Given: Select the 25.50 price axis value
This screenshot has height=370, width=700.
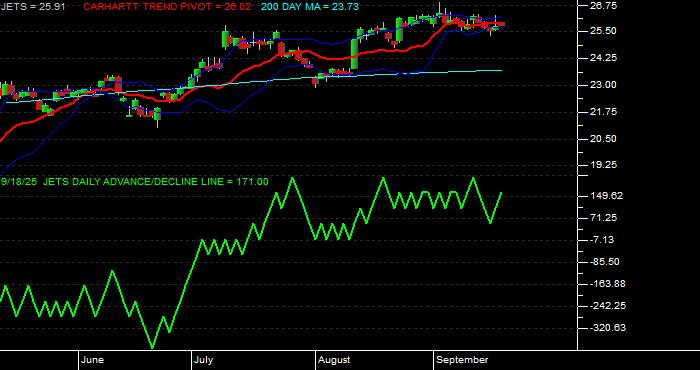Looking at the screenshot, I should click(x=604, y=31).
